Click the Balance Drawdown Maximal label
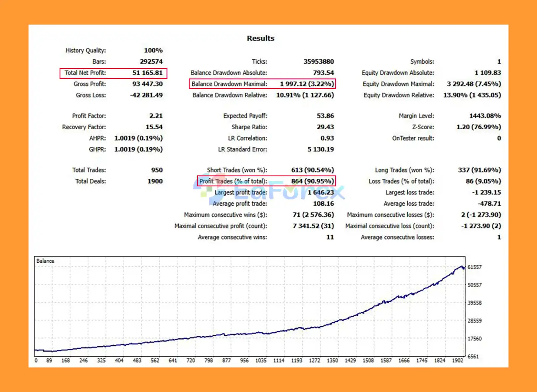The height and width of the screenshot is (392, 537). 229,84
